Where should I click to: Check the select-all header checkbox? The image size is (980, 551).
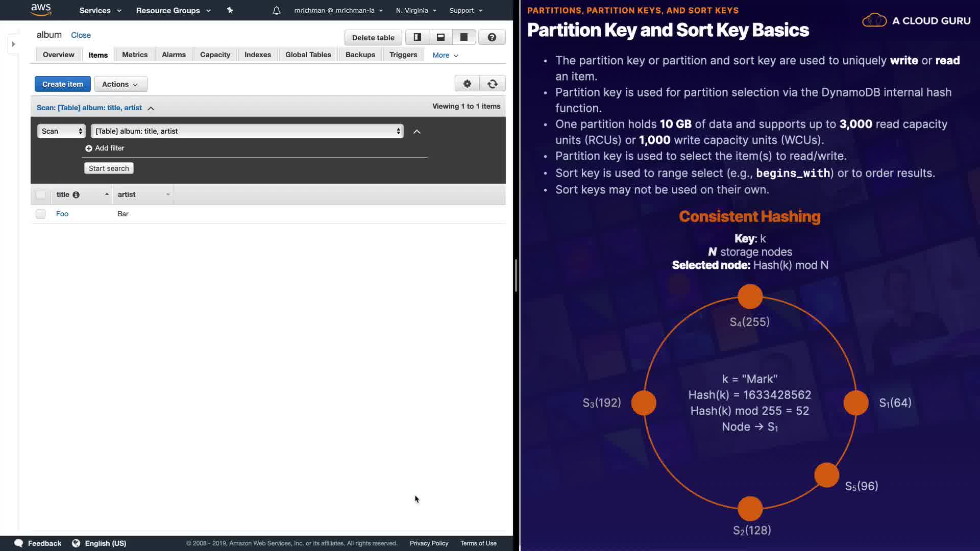40,194
